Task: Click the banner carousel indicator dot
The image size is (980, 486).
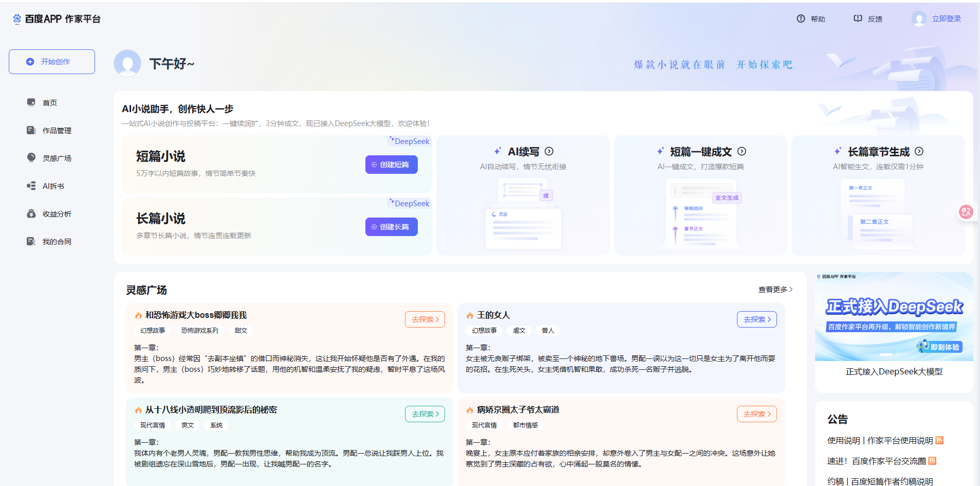Action: [886, 355]
